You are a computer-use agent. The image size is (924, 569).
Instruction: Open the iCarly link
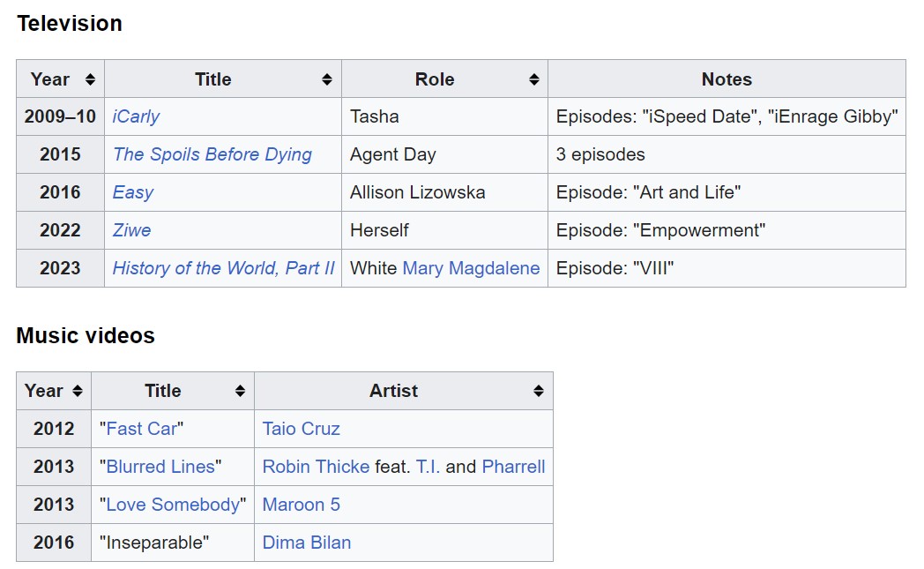coord(136,116)
